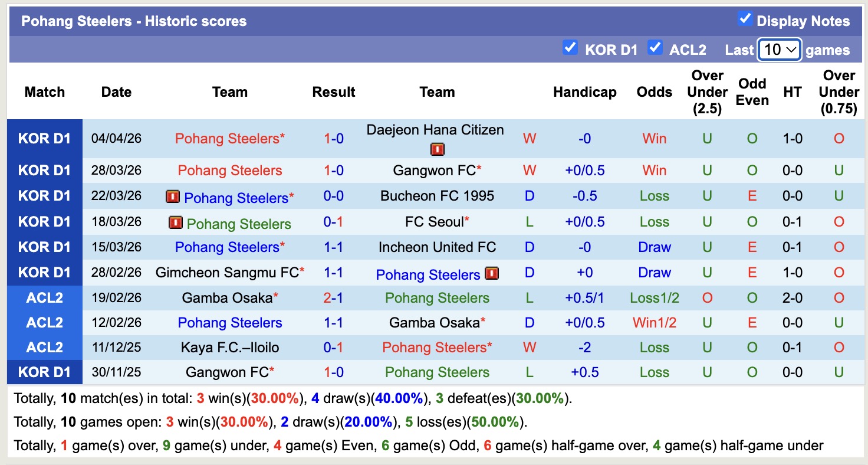
Task: Uncheck the KOR D1 filter
Action: [x=570, y=48]
